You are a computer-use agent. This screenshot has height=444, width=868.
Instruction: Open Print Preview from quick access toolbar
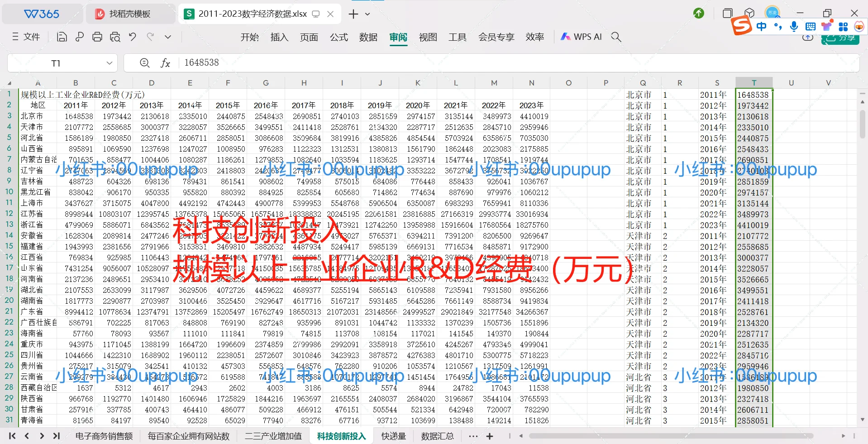coord(115,37)
